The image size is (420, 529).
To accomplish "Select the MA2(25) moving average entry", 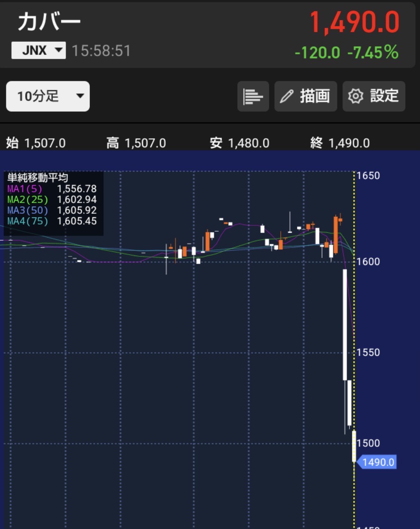I will [52, 199].
